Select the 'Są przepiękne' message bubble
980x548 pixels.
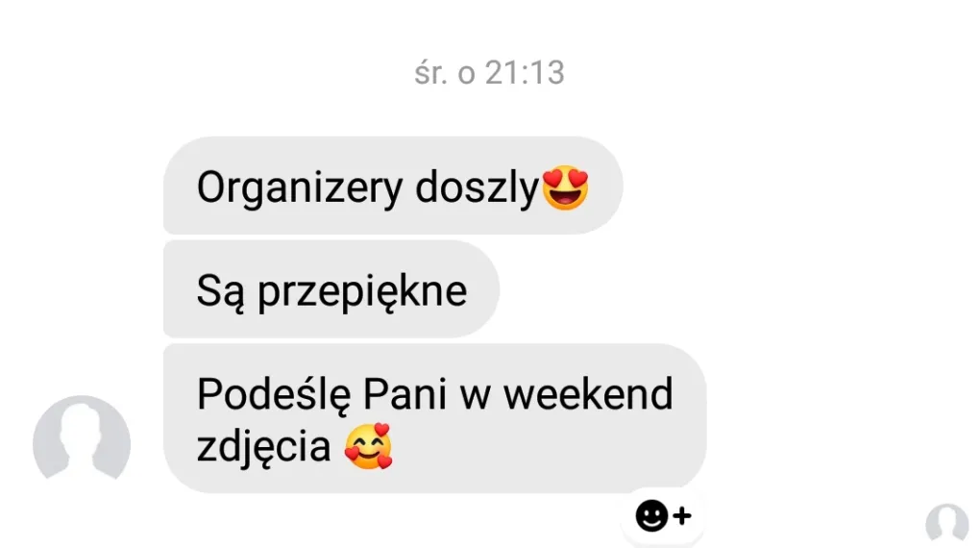click(331, 289)
